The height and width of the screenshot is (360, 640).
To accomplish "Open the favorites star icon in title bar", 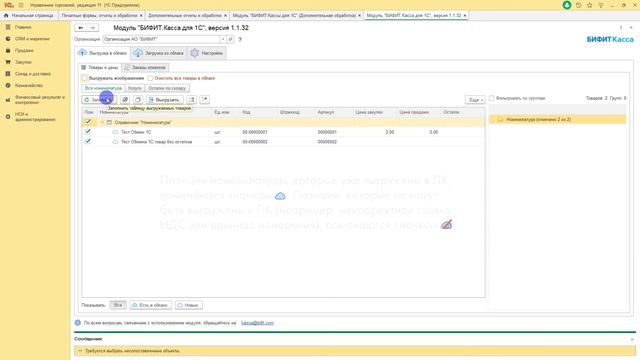I will pyautogui.click(x=589, y=5).
